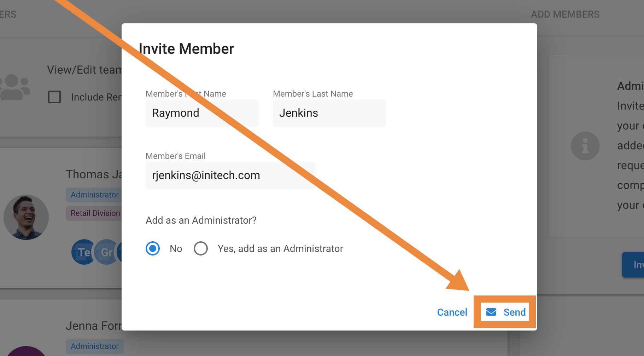Screen dimensions: 644x356
Task: Click the Te team badge
Action: tap(83, 252)
